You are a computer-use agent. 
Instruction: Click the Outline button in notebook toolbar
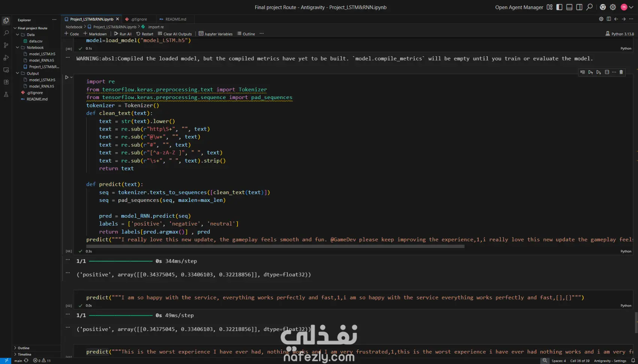pos(246,34)
